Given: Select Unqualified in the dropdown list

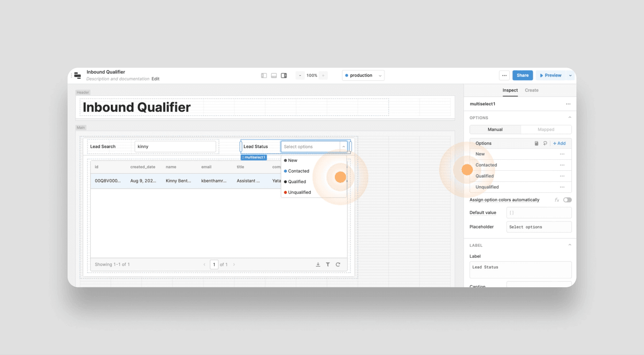Looking at the screenshot, I should (x=299, y=192).
